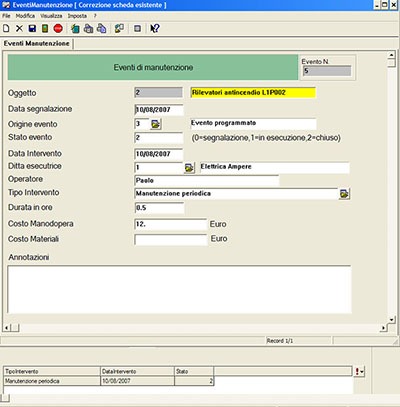Click the TipoIntervento column header
400x407 pixels.
pyautogui.click(x=52, y=371)
